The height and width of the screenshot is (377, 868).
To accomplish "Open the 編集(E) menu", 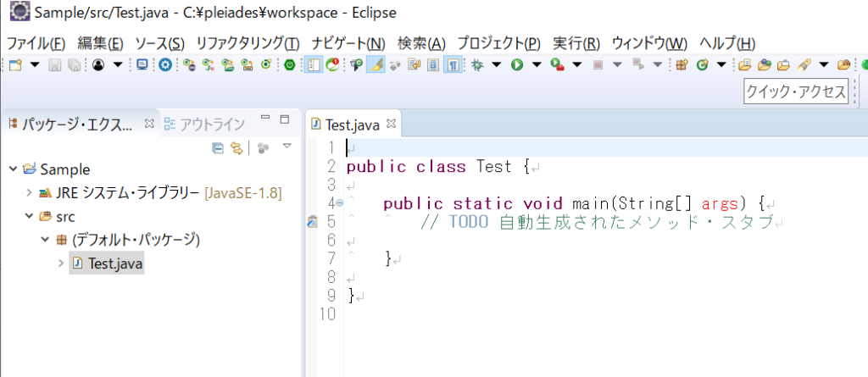I will point(100,43).
